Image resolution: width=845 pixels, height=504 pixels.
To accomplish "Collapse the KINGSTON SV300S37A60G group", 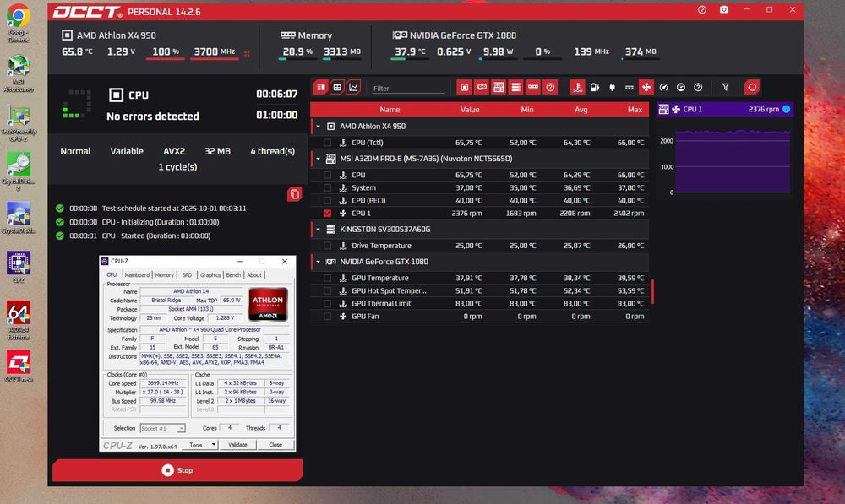I will 318,230.
